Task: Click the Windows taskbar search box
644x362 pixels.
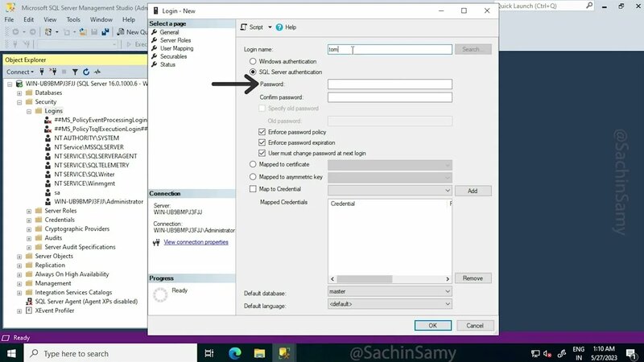Action: point(110,353)
